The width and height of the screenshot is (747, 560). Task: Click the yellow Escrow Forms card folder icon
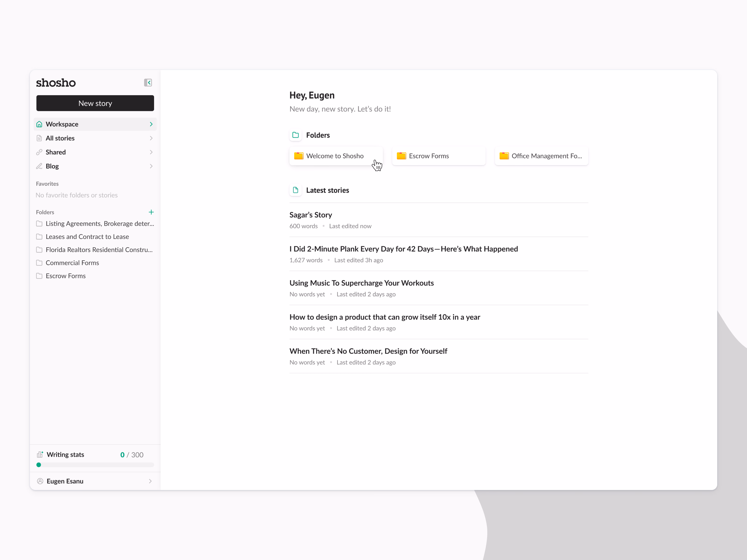click(401, 156)
